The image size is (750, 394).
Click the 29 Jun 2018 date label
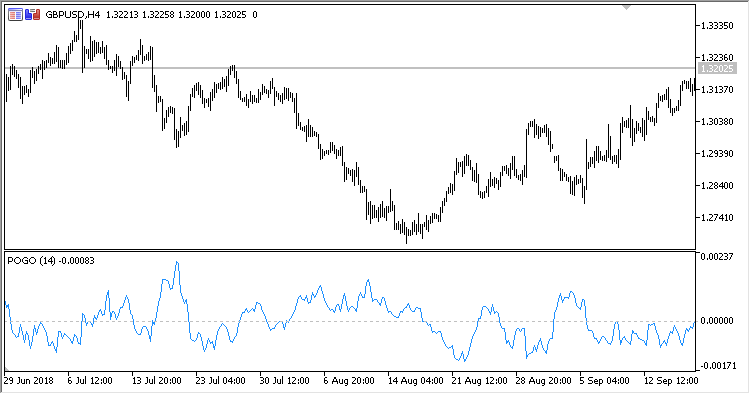click(29, 381)
